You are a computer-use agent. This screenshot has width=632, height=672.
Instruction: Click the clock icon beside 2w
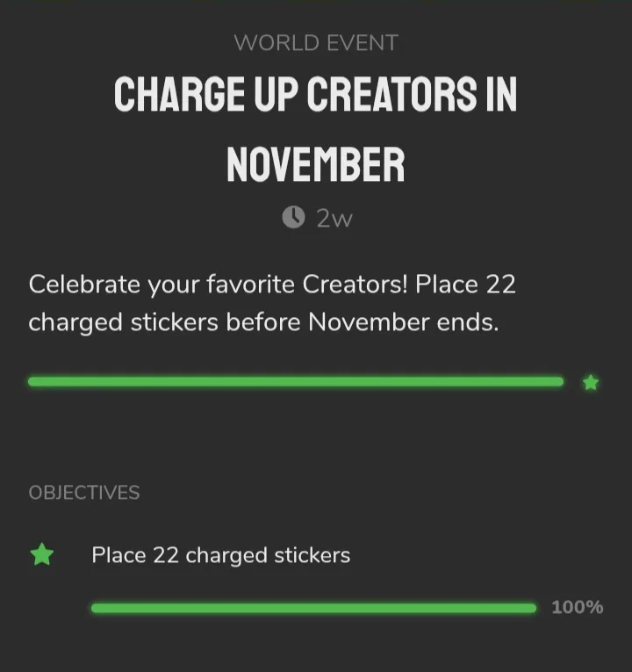(293, 218)
